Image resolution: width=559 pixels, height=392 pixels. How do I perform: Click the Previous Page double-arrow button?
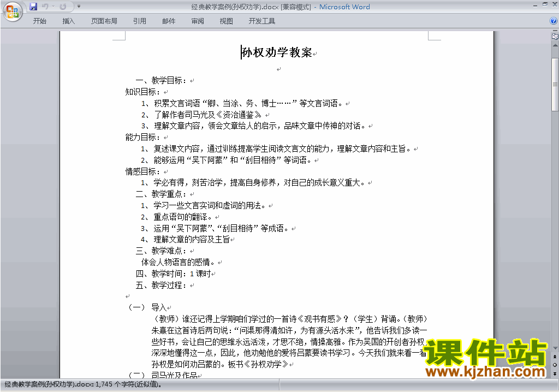[x=555, y=357]
